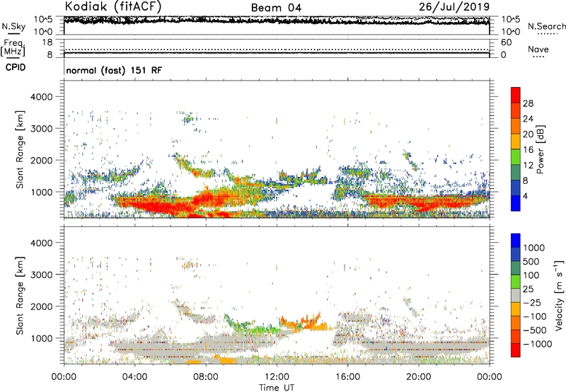Screen dimensions: 566x392
Task: Click the 'Velocity [m s-1]' colorbar label
Action: 559,296
